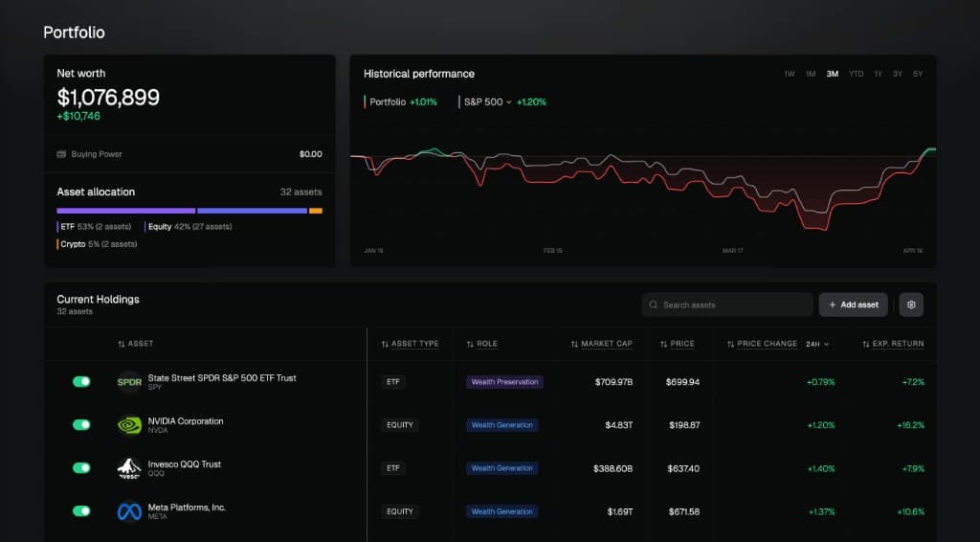The image size is (980, 542).
Task: Click Invesco QQQ's Wealth Generation role tag
Action: click(501, 468)
